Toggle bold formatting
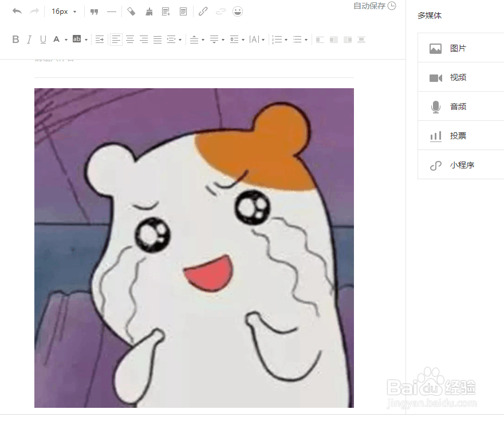The width and height of the screenshot is (504, 421). point(15,40)
